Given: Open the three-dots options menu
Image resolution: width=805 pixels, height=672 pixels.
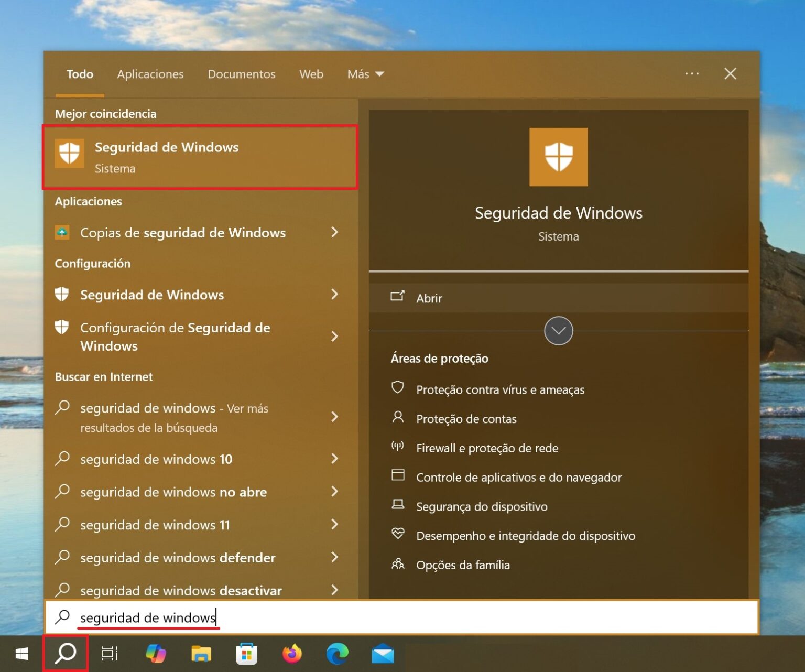Looking at the screenshot, I should [692, 73].
